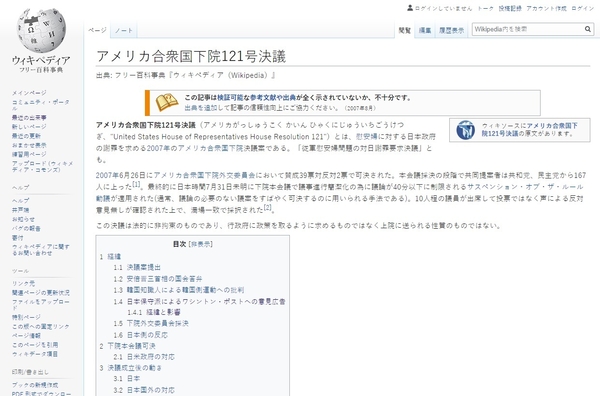Viewport: 600px width, 396px height.
Task: Click アメリカ合衆国下院外交委員会 link
Action: coord(205,176)
